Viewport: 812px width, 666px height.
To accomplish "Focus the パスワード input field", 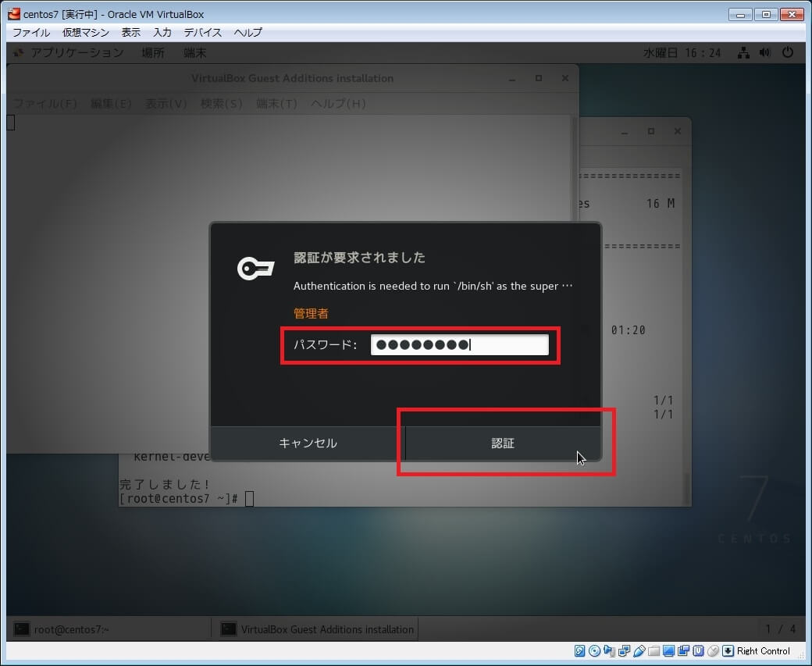I will (x=459, y=345).
